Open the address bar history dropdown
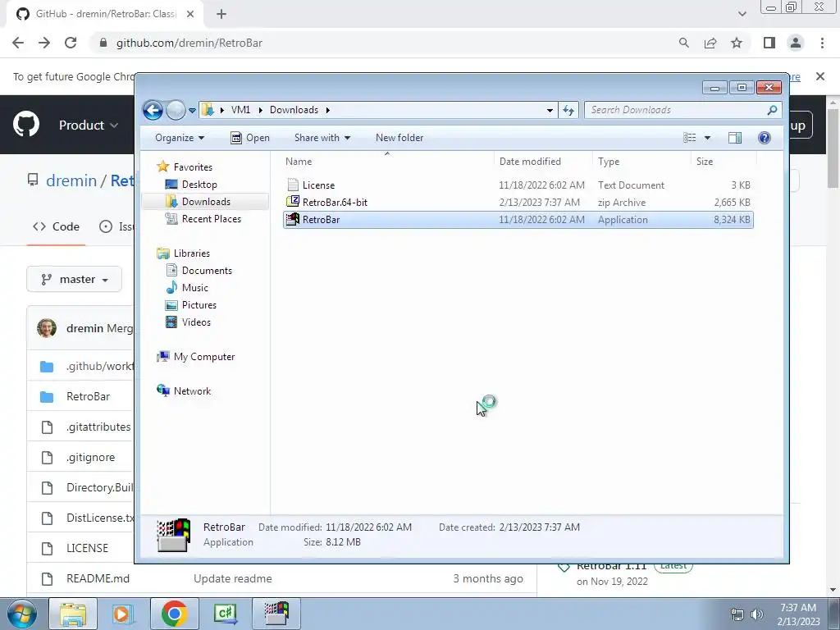Viewport: 840px width, 630px height. [550, 110]
